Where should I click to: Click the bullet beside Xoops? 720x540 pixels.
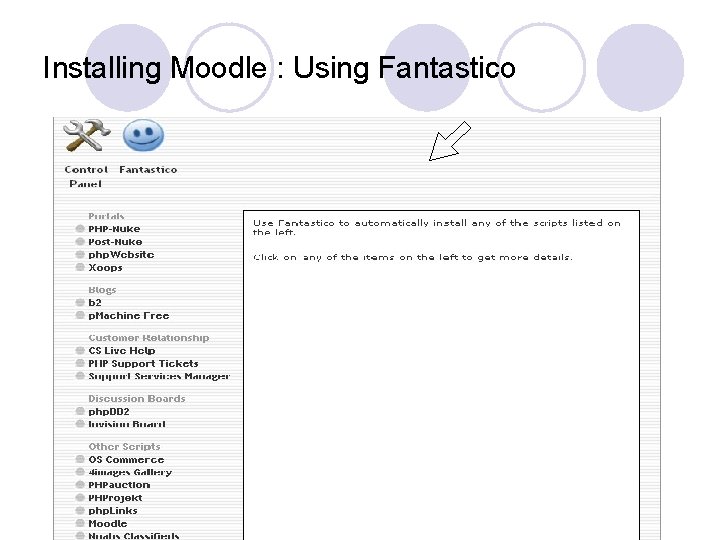point(80,267)
